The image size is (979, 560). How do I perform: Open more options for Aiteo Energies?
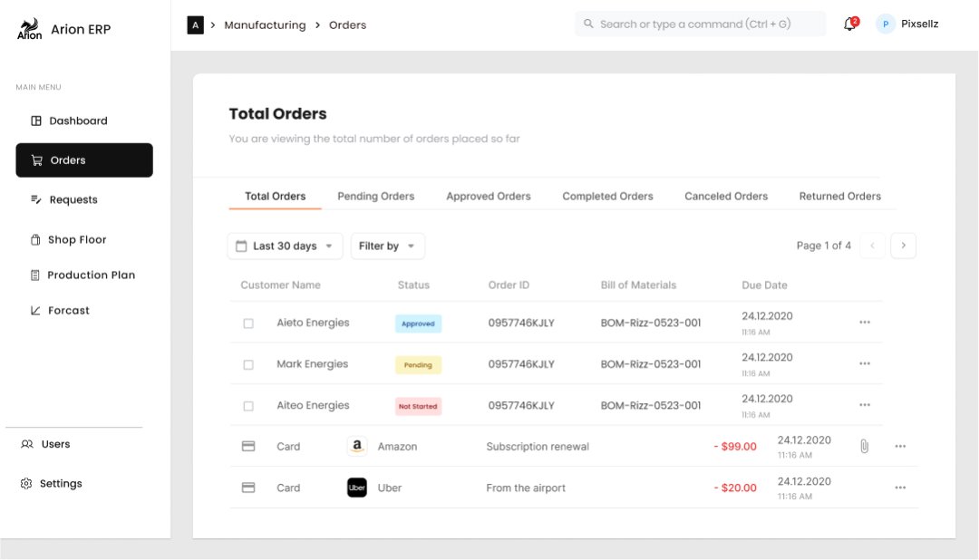click(865, 404)
